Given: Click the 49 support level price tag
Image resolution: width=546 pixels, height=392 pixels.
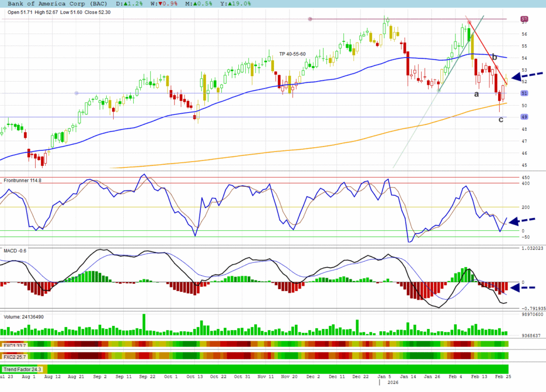Looking at the screenshot, I should [x=524, y=117].
